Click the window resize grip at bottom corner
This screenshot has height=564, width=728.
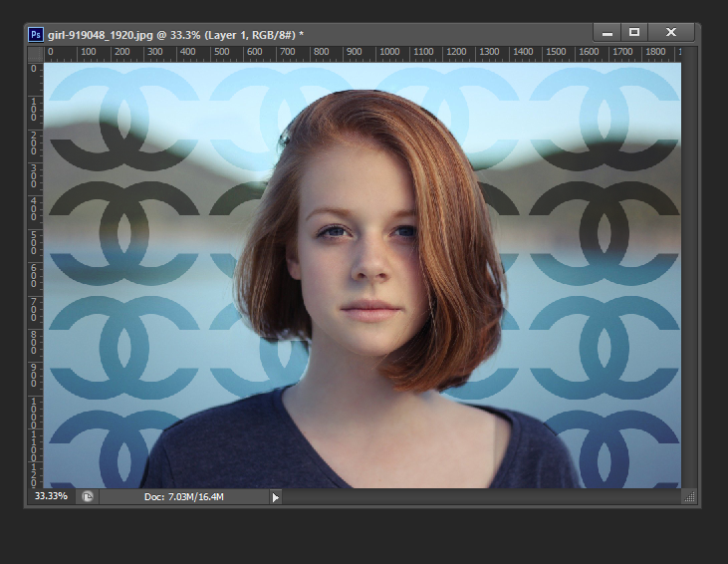click(689, 497)
